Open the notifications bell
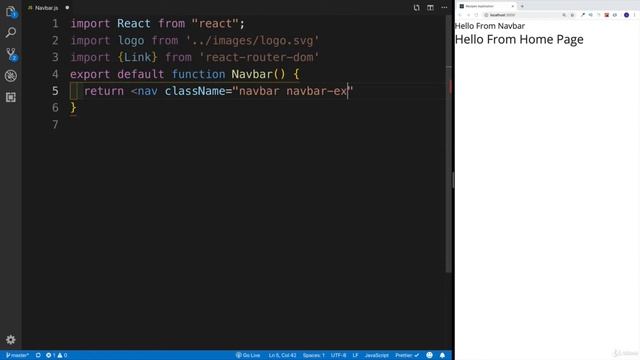The image size is (640, 360). [x=442, y=355]
